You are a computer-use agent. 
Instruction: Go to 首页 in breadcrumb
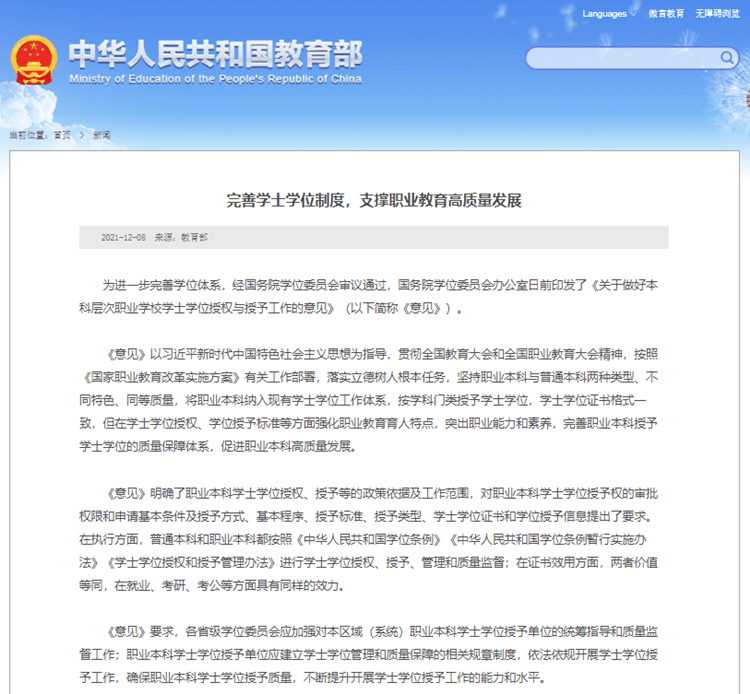tap(62, 135)
